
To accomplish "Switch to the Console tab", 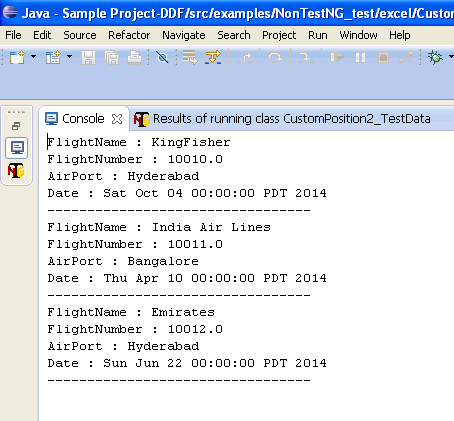I will tap(83, 119).
